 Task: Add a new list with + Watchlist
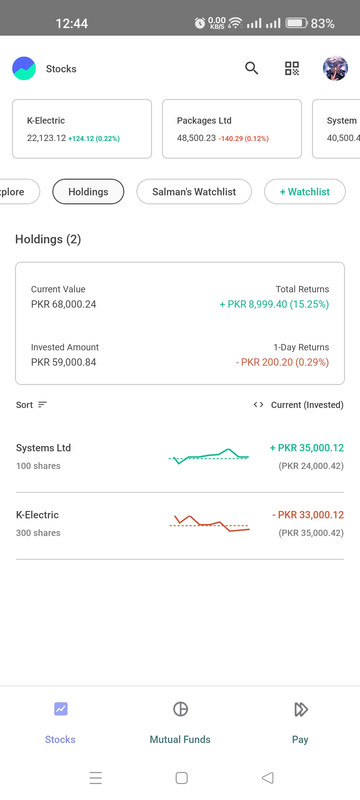305,192
